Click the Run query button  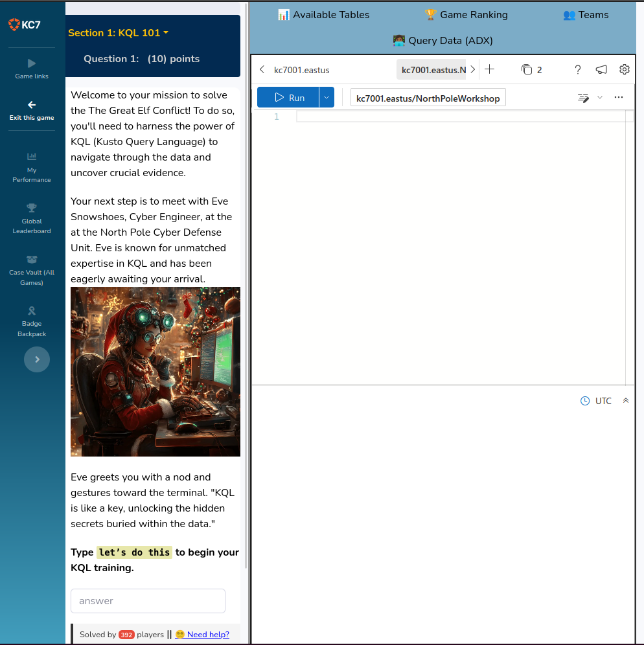pos(288,98)
